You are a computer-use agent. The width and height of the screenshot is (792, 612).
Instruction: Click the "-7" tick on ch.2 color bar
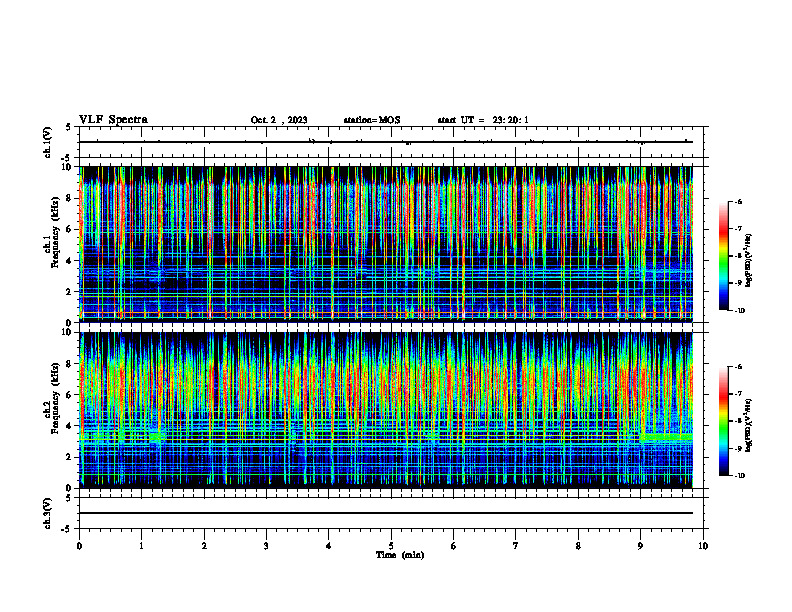(738, 394)
